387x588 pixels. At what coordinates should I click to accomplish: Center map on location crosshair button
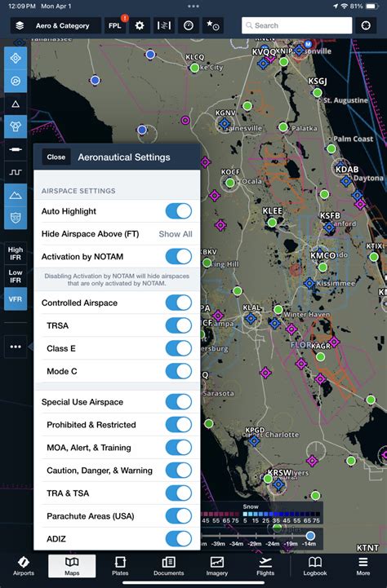coord(366,25)
